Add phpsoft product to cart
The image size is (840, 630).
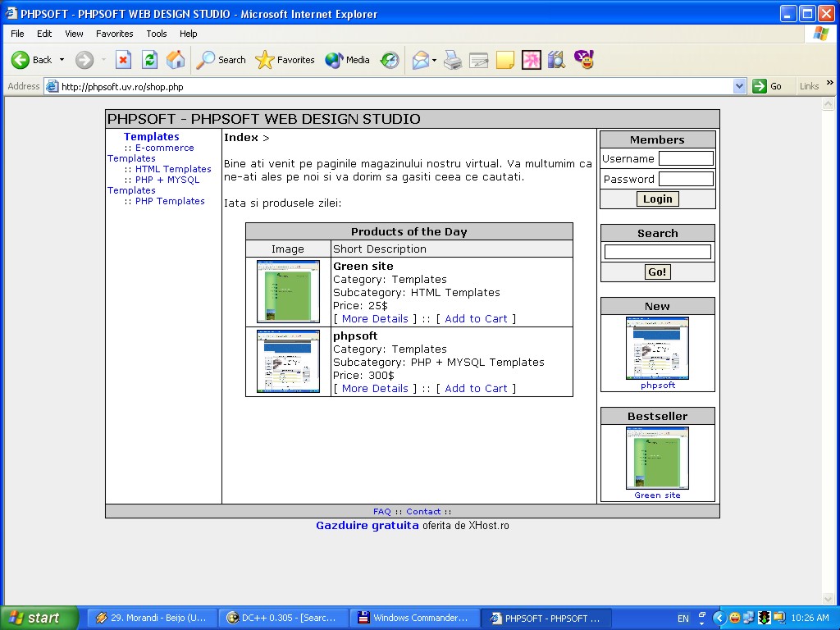[x=476, y=389]
